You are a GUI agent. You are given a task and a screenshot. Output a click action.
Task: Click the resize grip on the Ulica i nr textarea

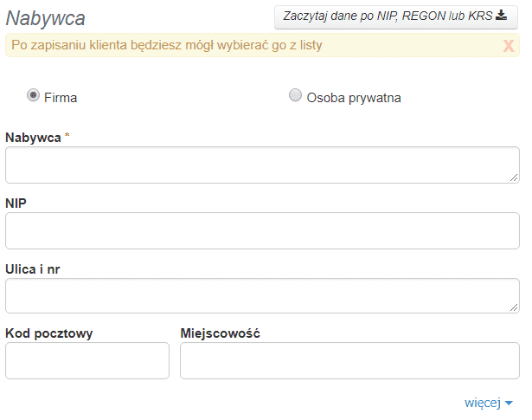click(514, 307)
